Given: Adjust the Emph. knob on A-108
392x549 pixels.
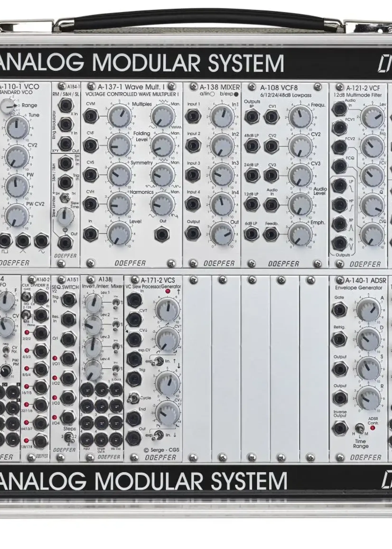Looking at the screenshot, I should click(300, 234).
